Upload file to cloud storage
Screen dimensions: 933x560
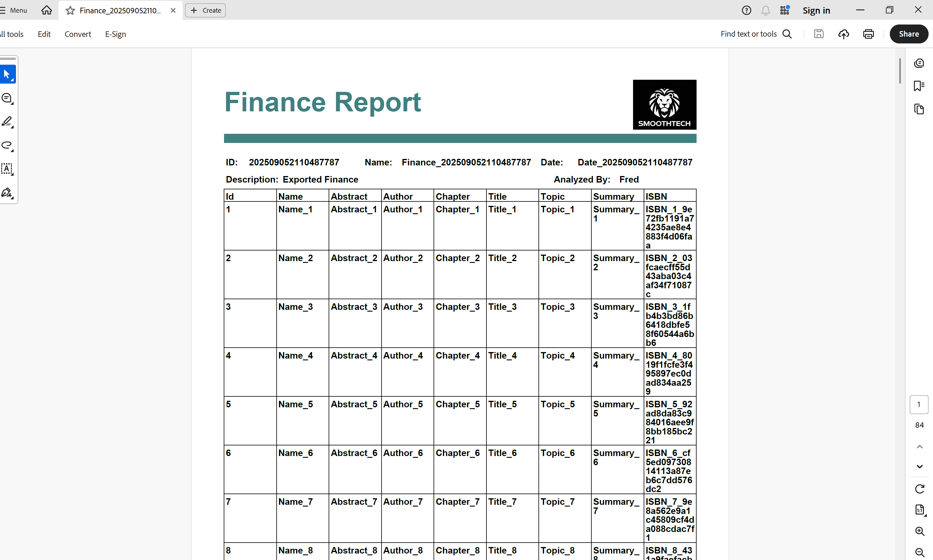[x=843, y=34]
